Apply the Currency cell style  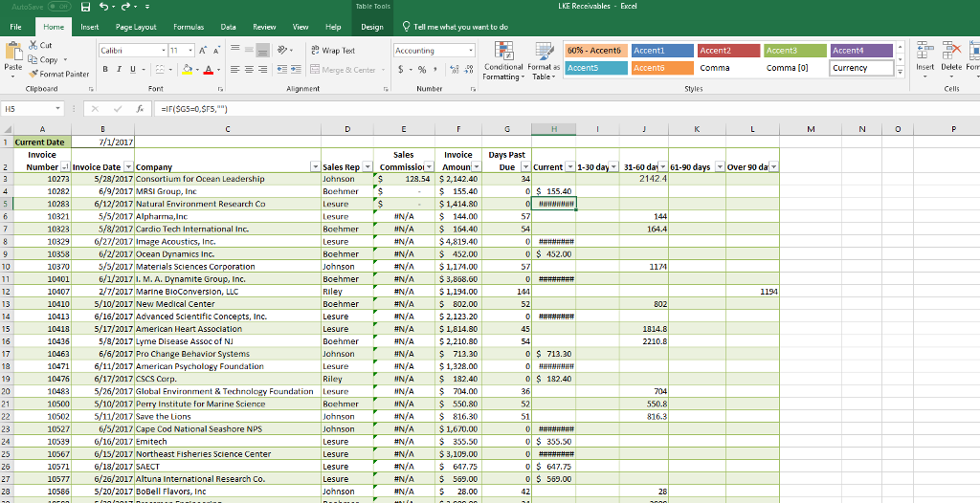(862, 68)
